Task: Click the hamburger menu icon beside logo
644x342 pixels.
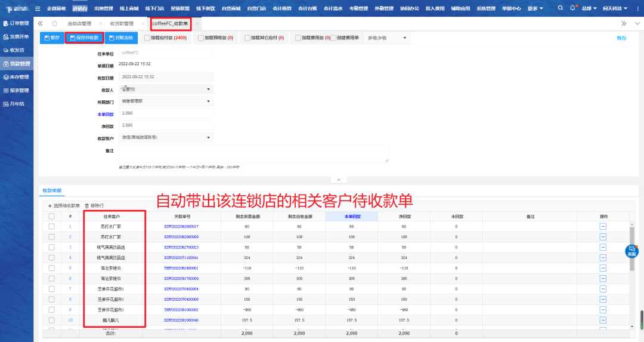Action: click(38, 8)
